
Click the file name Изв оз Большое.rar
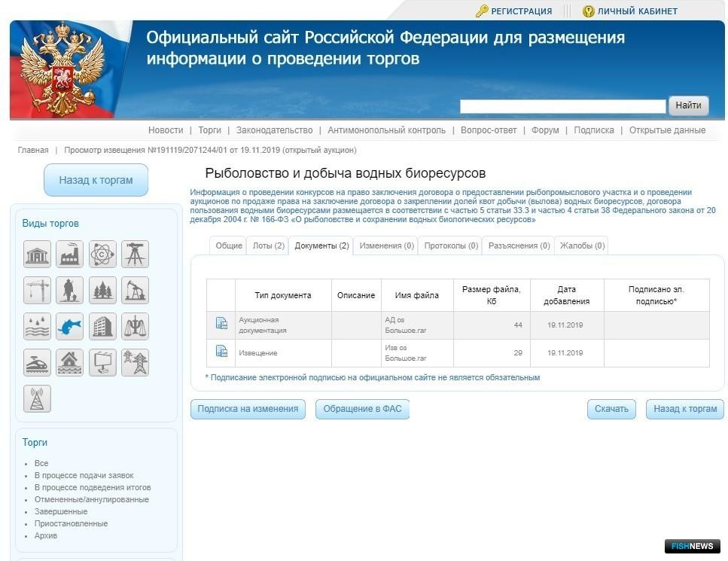coord(405,353)
